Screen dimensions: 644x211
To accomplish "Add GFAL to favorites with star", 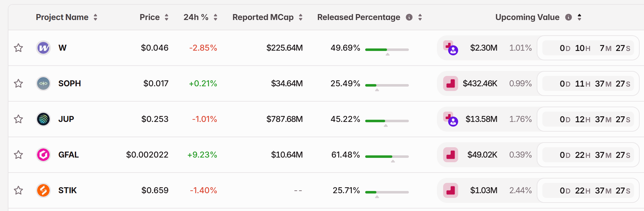I will [x=18, y=155].
